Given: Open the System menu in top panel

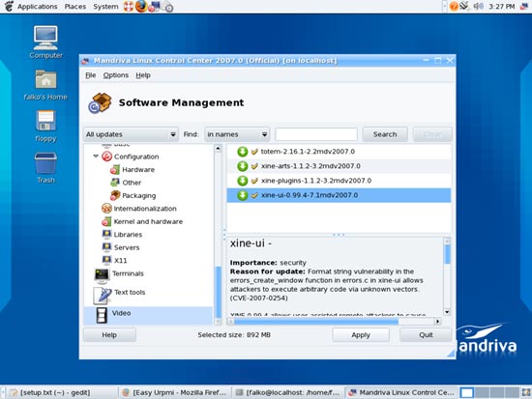Looking at the screenshot, I should coord(105,7).
